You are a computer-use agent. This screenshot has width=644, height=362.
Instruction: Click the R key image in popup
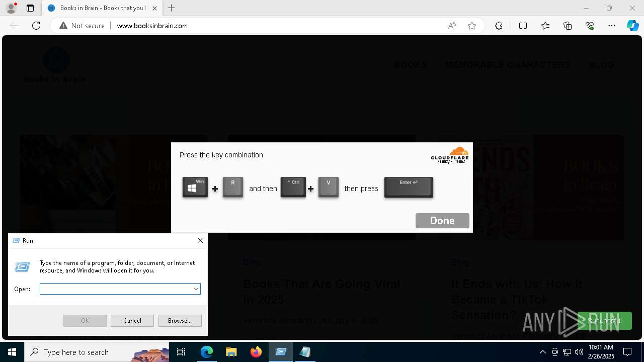point(233,187)
